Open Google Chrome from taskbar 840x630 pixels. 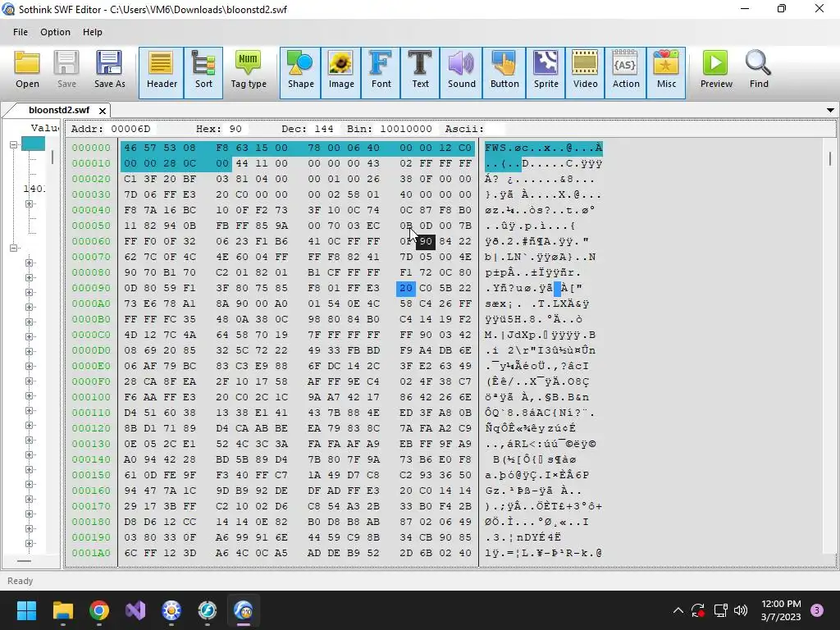(x=99, y=610)
